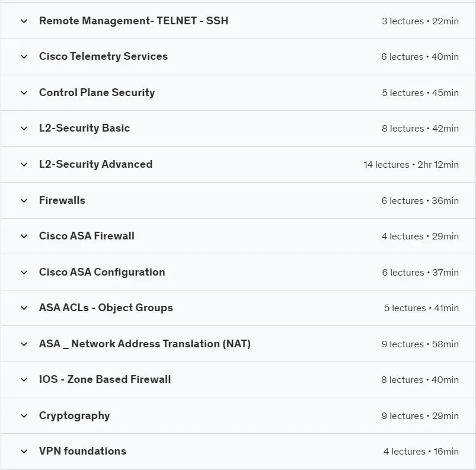
Task: Expand L2-Security Advanced chevron icon
Action: pos(24,165)
